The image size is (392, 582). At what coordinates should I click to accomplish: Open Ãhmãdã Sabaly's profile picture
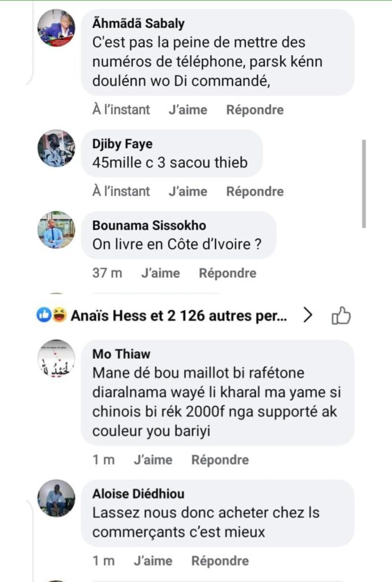56,28
